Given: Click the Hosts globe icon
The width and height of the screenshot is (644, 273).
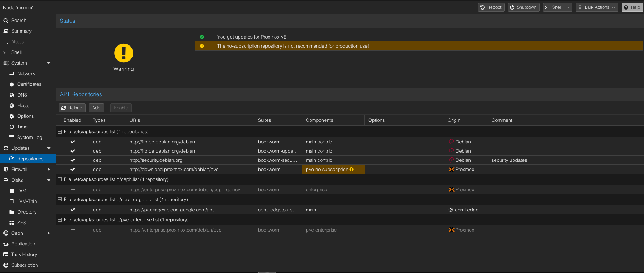Looking at the screenshot, I should click(12, 106).
